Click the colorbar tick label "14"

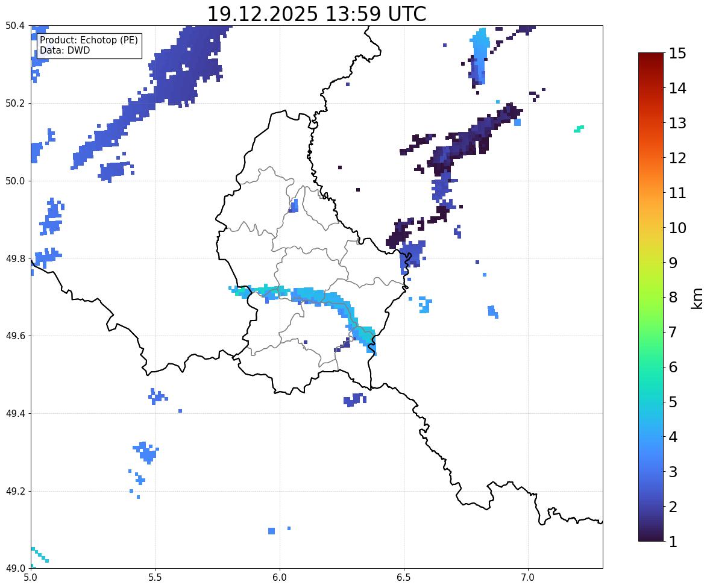click(678, 89)
